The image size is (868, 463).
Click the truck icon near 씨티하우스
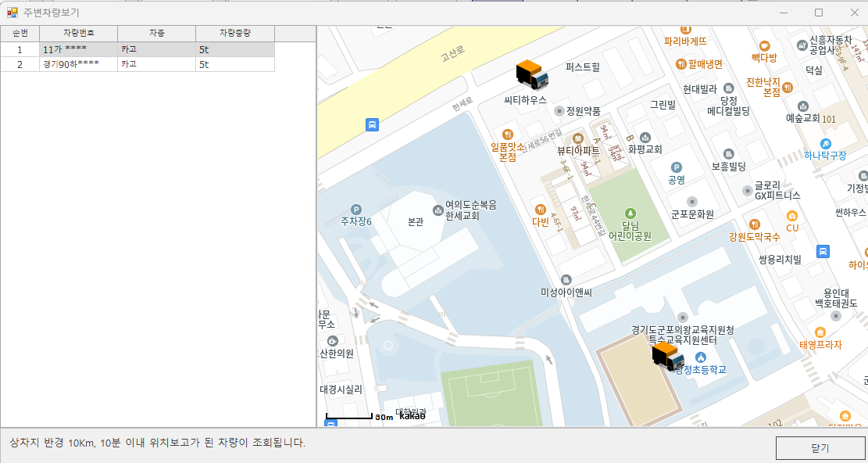[532, 75]
